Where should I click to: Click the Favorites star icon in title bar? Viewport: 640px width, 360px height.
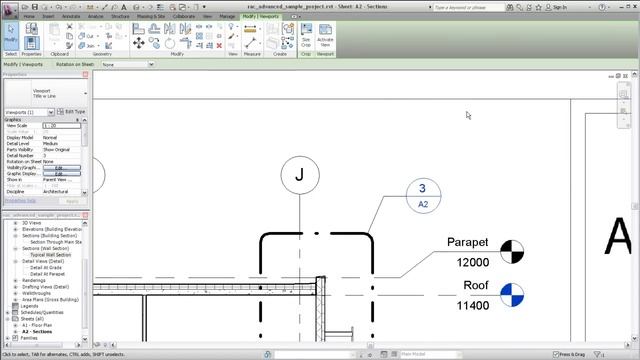[538, 7]
